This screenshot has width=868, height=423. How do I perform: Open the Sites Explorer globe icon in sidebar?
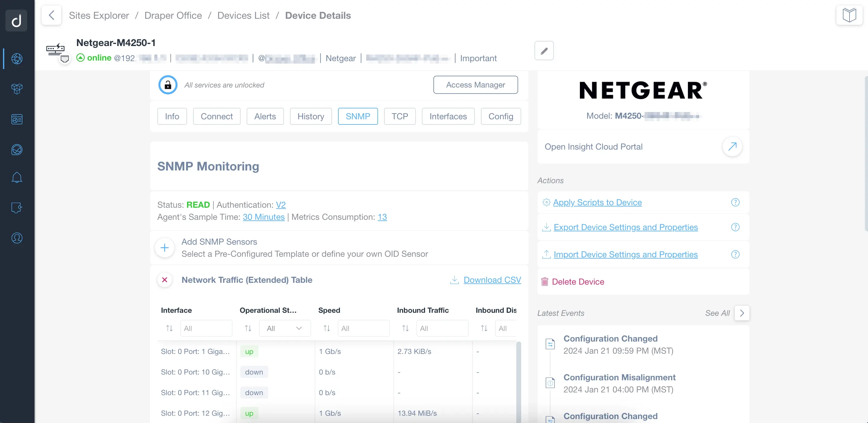point(17,59)
